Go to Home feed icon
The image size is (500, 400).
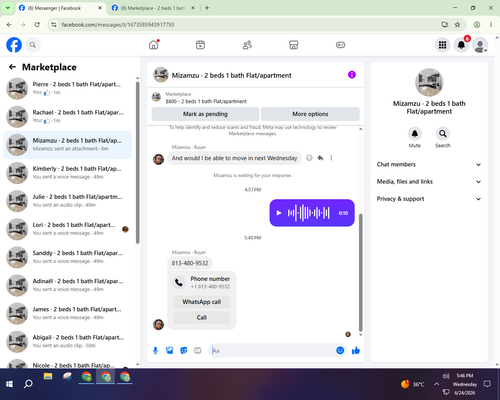coord(154,45)
